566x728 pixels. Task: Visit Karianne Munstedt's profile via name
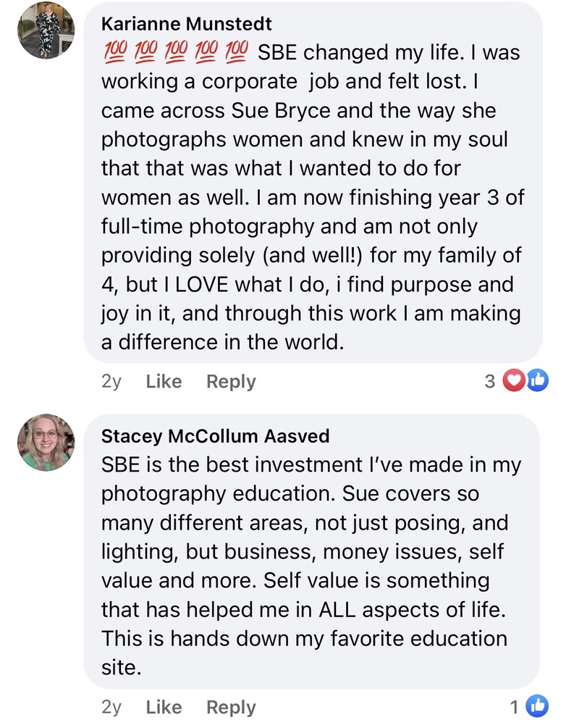pos(186,24)
